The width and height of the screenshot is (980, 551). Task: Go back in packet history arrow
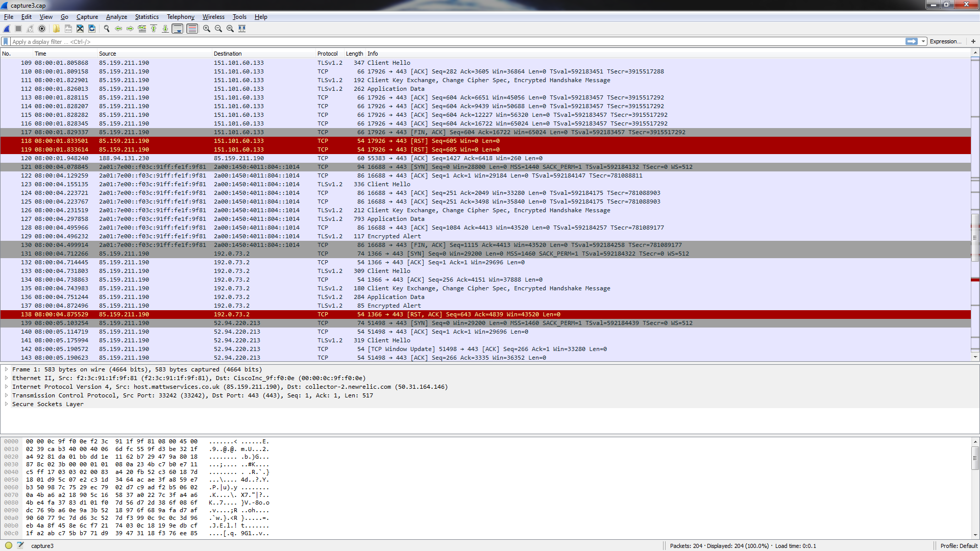pyautogui.click(x=118, y=29)
